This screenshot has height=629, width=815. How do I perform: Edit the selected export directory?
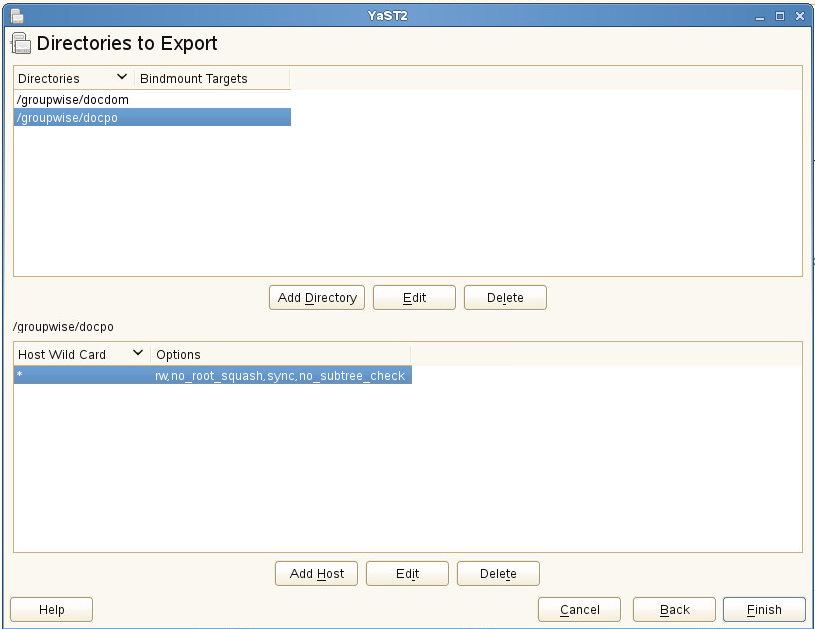[x=414, y=298]
